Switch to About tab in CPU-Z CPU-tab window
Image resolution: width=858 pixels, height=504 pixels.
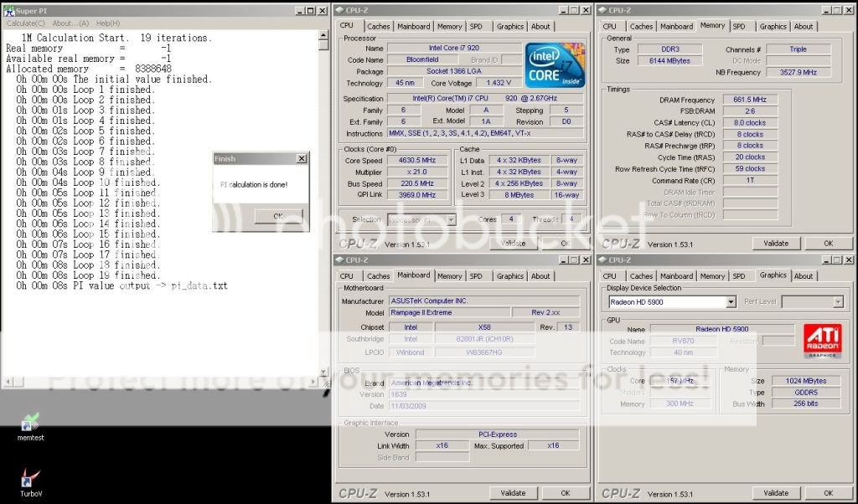[x=540, y=26]
